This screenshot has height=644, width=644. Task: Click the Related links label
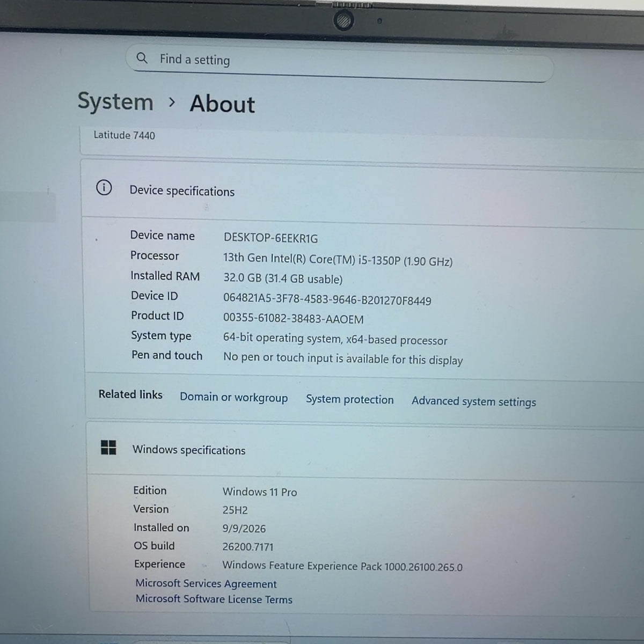coord(130,394)
